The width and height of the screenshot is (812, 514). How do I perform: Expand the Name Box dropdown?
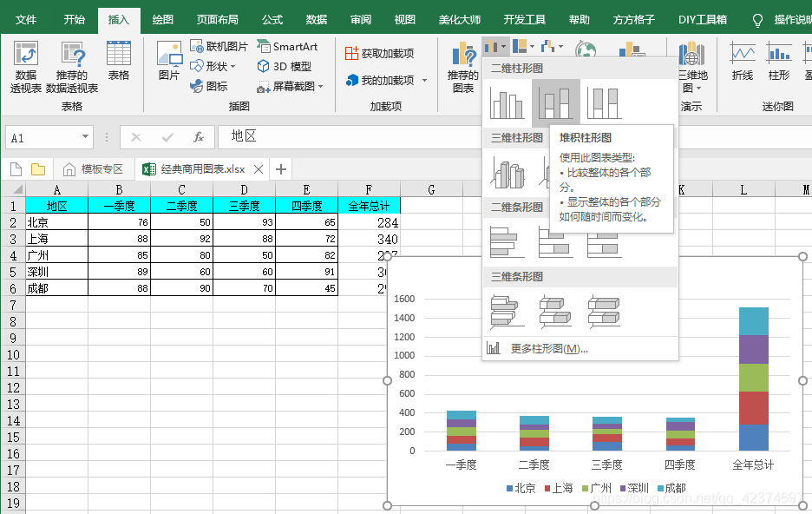coord(85,137)
